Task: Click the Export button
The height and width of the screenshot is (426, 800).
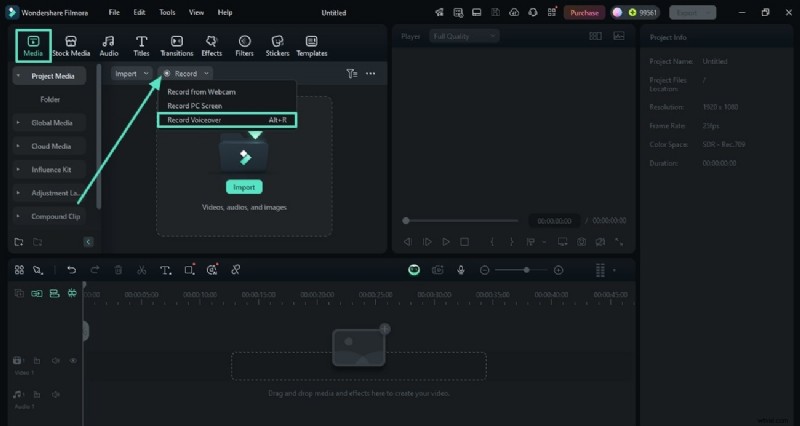Action: coord(692,12)
